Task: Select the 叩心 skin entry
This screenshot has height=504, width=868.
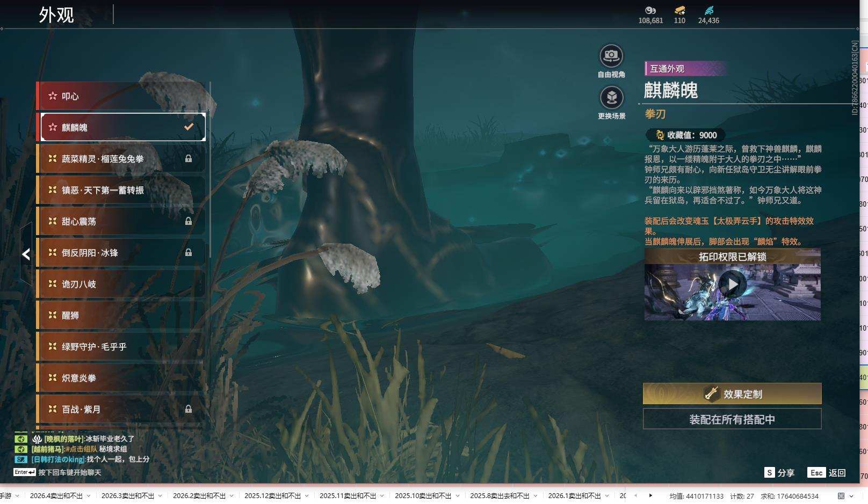Action: point(121,96)
